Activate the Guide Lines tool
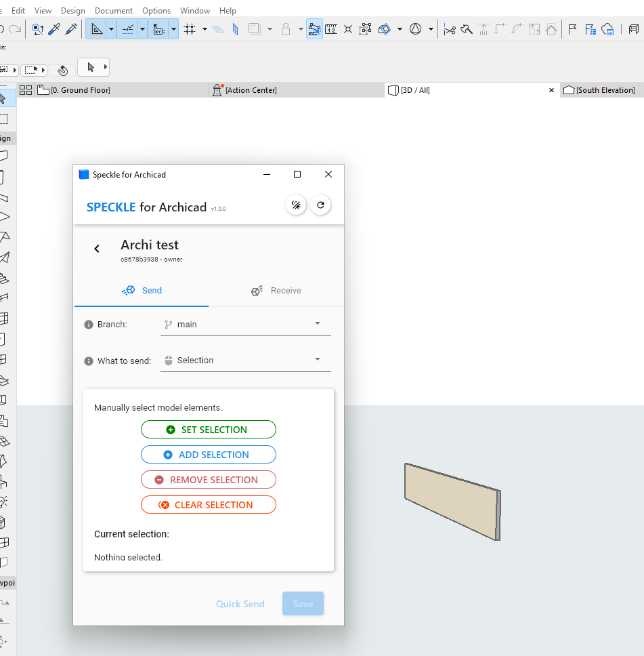The width and height of the screenshot is (644, 656). click(97, 30)
